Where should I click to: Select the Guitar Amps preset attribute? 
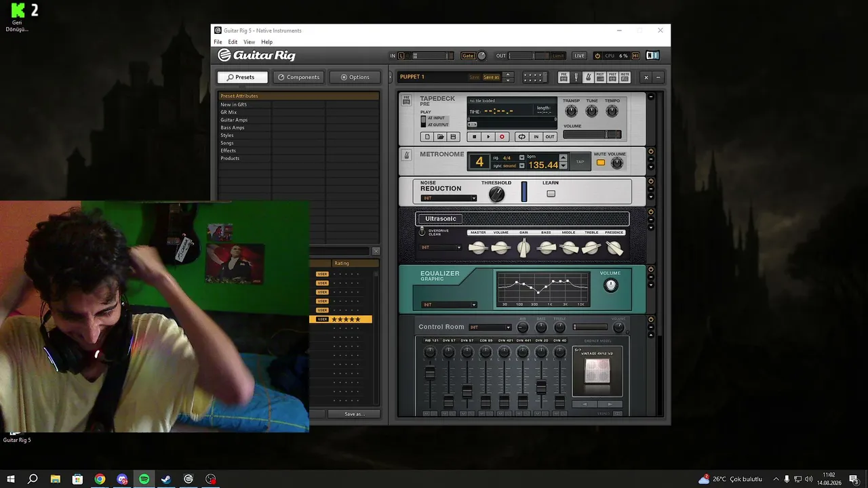coord(234,120)
